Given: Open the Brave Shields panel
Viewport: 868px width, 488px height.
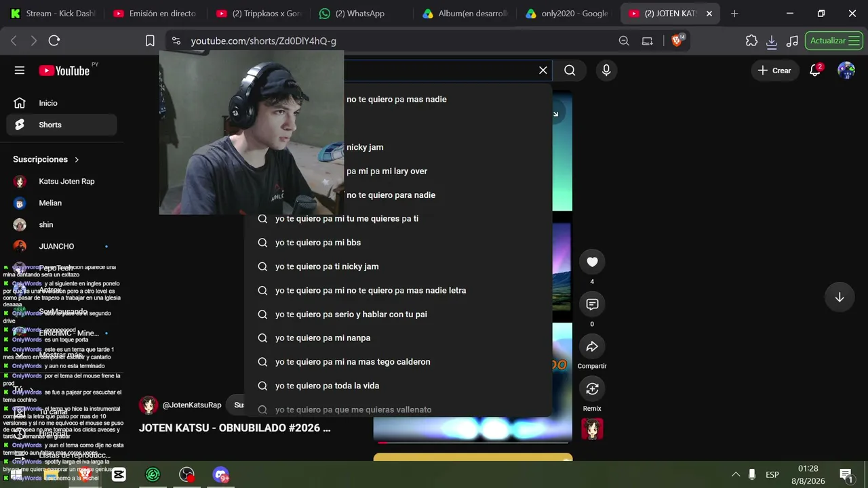Looking at the screenshot, I should [677, 41].
